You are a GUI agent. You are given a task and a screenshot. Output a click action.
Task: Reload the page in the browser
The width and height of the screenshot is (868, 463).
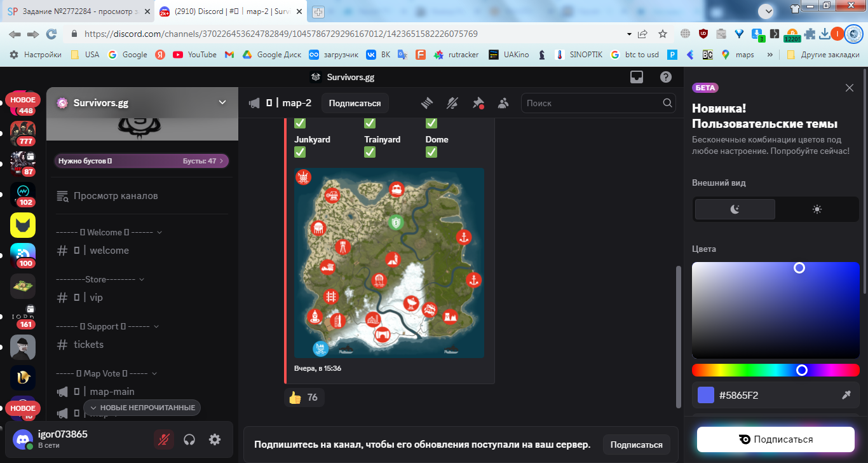tap(51, 34)
